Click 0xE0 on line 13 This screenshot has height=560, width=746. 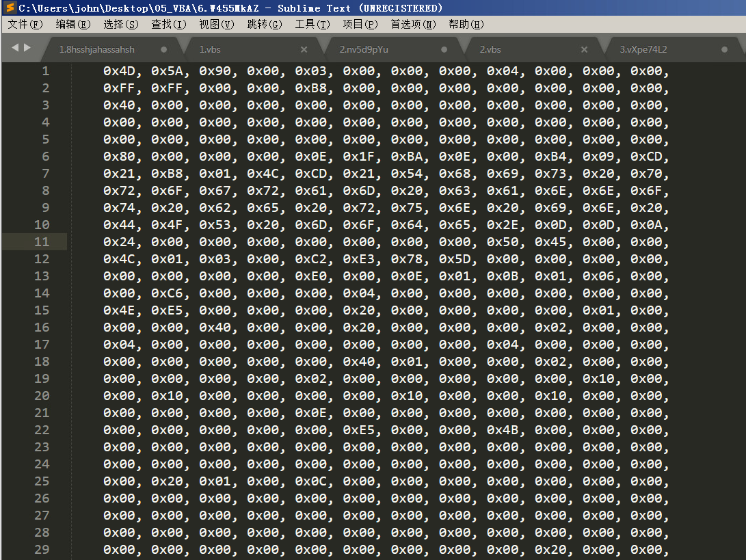click(311, 276)
